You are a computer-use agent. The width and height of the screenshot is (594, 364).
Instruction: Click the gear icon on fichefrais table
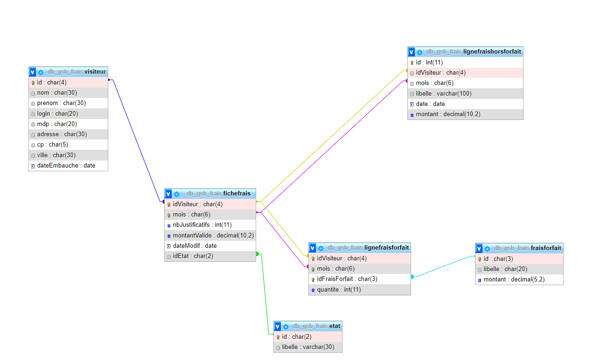pos(176,194)
